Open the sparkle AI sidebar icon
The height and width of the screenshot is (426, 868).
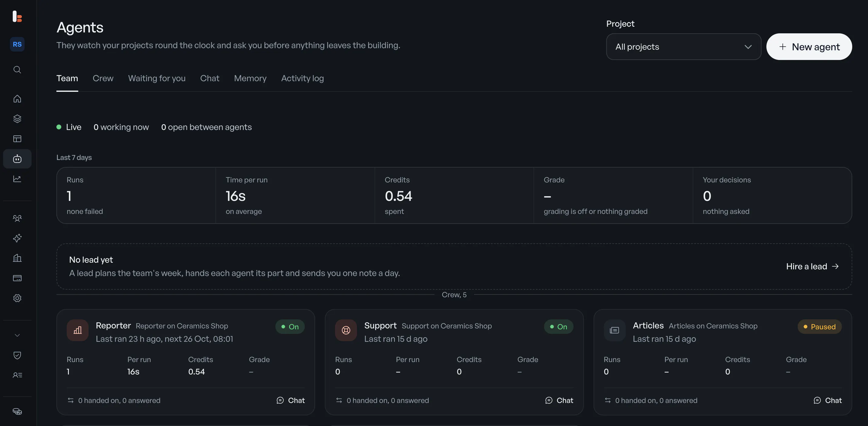[17, 238]
